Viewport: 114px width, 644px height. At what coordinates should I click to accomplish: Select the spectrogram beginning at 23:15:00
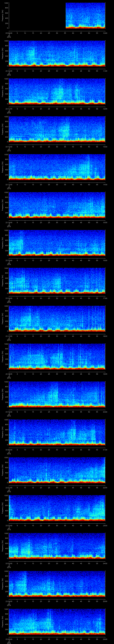(57, 243)
